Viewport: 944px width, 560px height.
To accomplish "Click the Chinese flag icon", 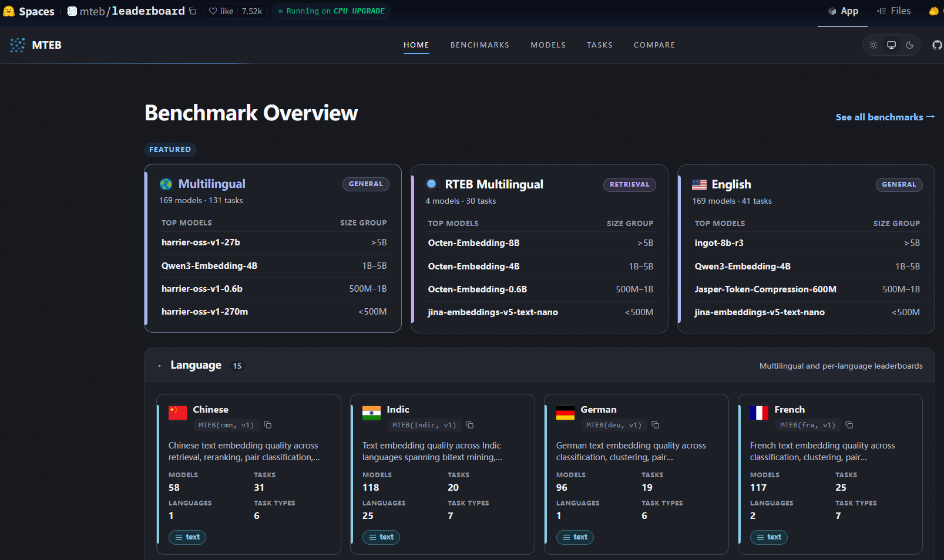I will (177, 413).
